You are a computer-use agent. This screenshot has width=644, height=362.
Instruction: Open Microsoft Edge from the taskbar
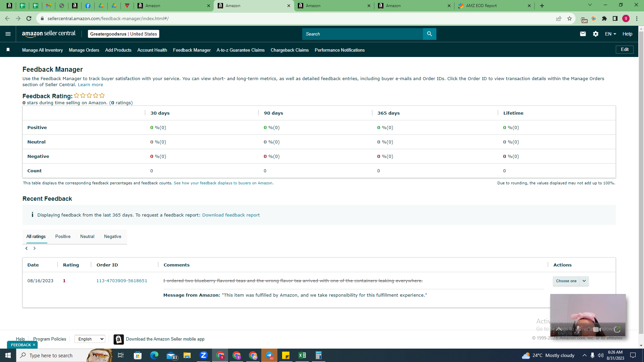154,355
